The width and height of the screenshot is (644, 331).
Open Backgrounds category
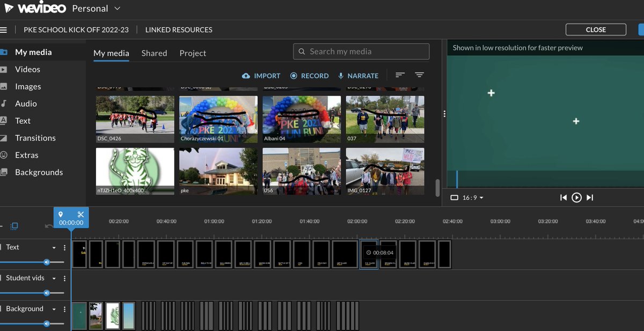(x=39, y=172)
